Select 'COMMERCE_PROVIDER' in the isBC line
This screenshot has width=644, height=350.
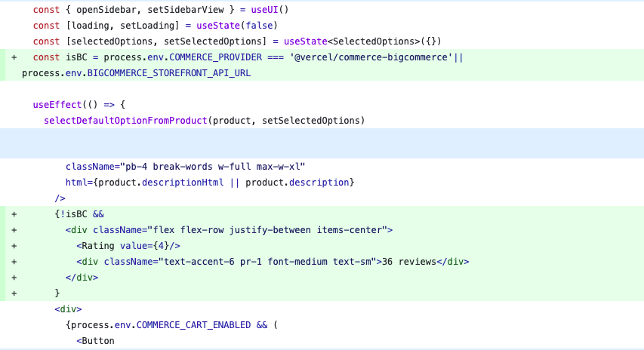tap(216, 57)
